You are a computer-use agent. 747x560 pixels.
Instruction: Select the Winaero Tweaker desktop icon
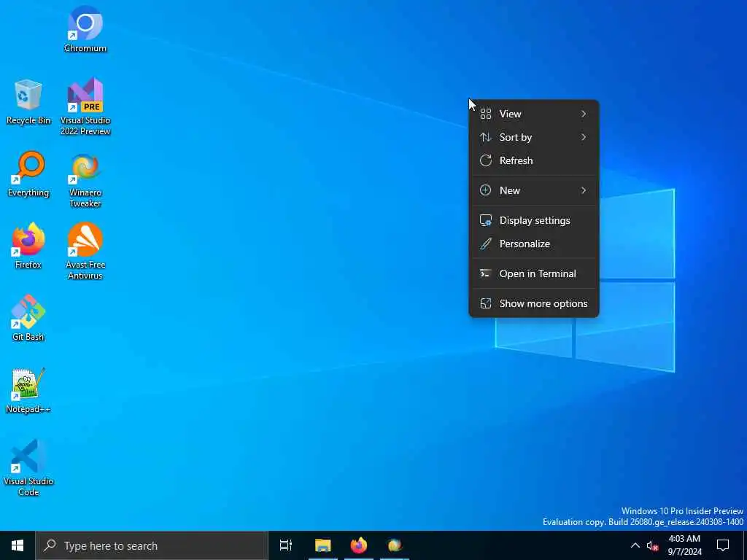85,180
